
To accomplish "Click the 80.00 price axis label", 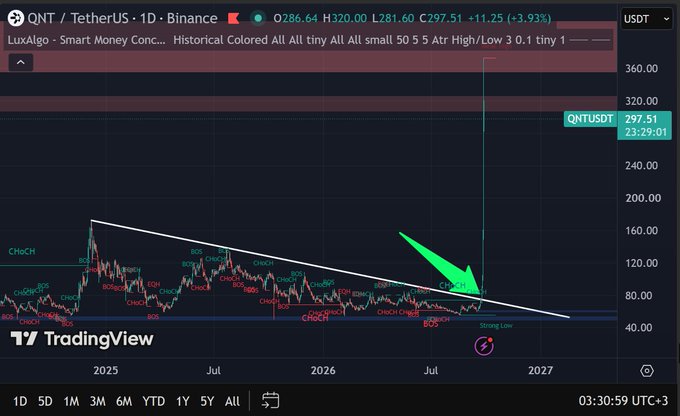I will [x=638, y=296].
